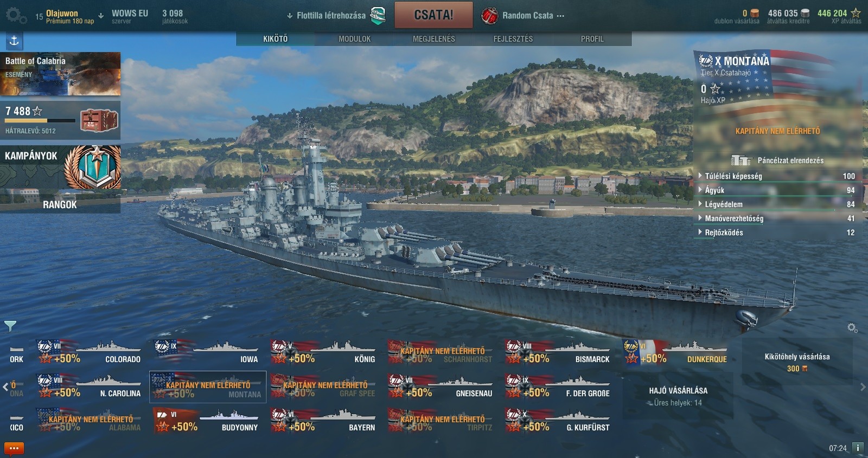Image resolution: width=868 pixels, height=458 pixels.
Task: Switch to the Modulok tab
Action: tap(354, 39)
